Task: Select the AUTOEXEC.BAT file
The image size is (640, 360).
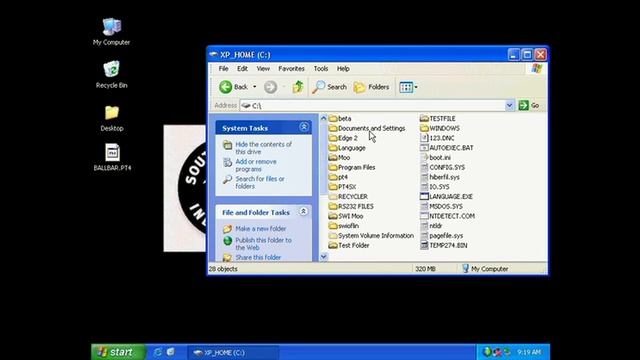Action: tap(447, 148)
